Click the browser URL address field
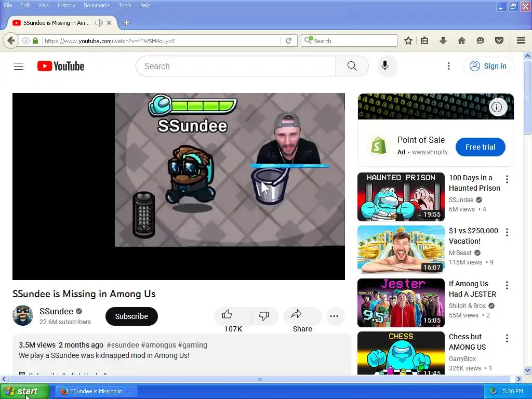The height and width of the screenshot is (399, 532). coord(161,41)
